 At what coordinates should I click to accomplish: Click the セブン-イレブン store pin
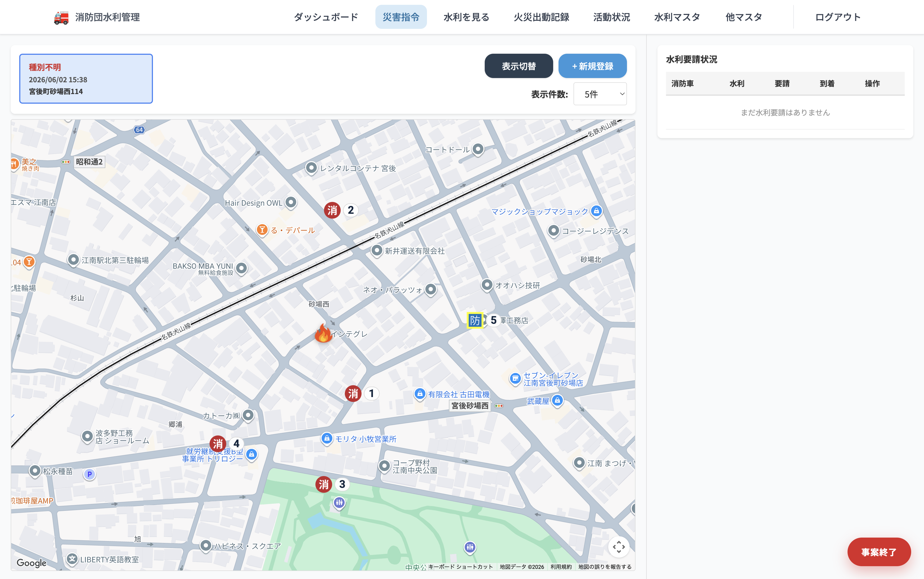[x=515, y=379]
